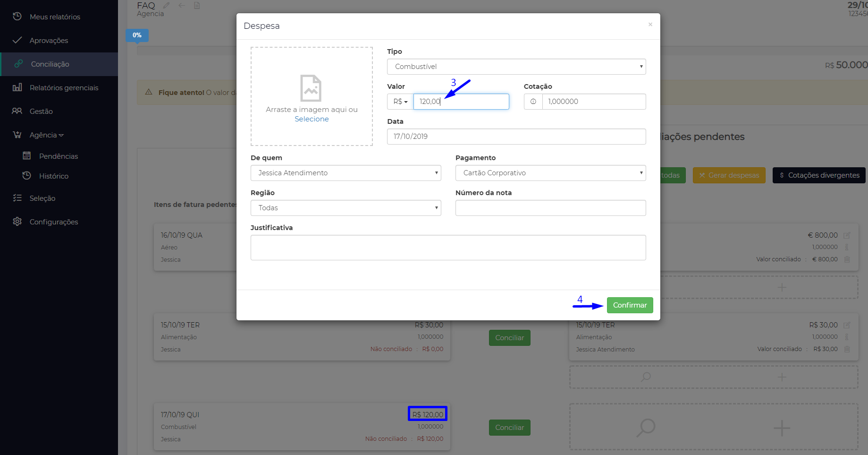Viewport: 868px width, 455px height.
Task: Close the Despesa dialog
Action: click(x=650, y=25)
